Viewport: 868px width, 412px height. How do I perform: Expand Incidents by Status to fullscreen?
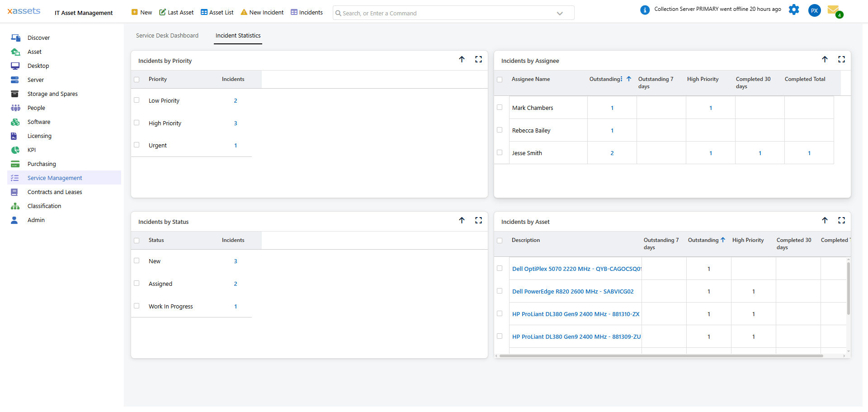[479, 220]
